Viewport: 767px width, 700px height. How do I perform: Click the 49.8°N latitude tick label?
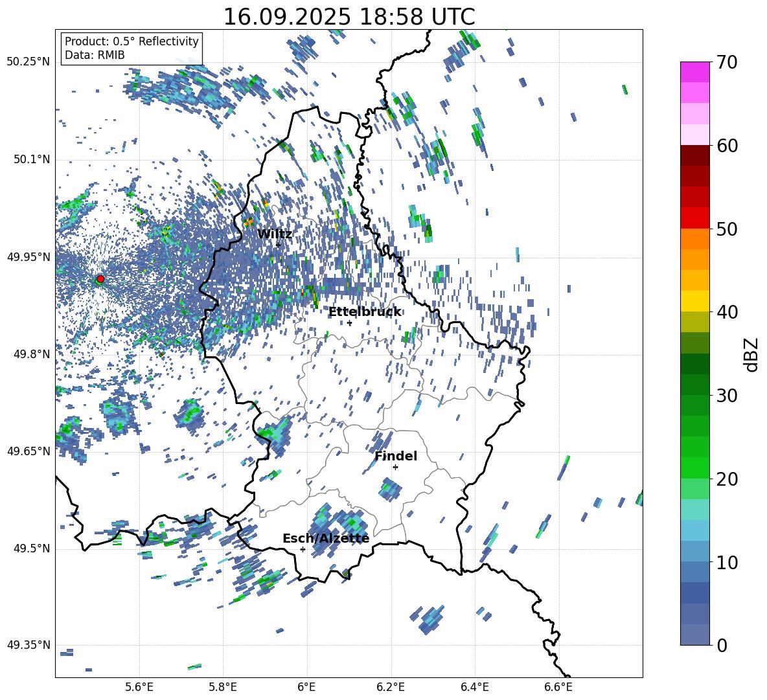tap(32, 354)
